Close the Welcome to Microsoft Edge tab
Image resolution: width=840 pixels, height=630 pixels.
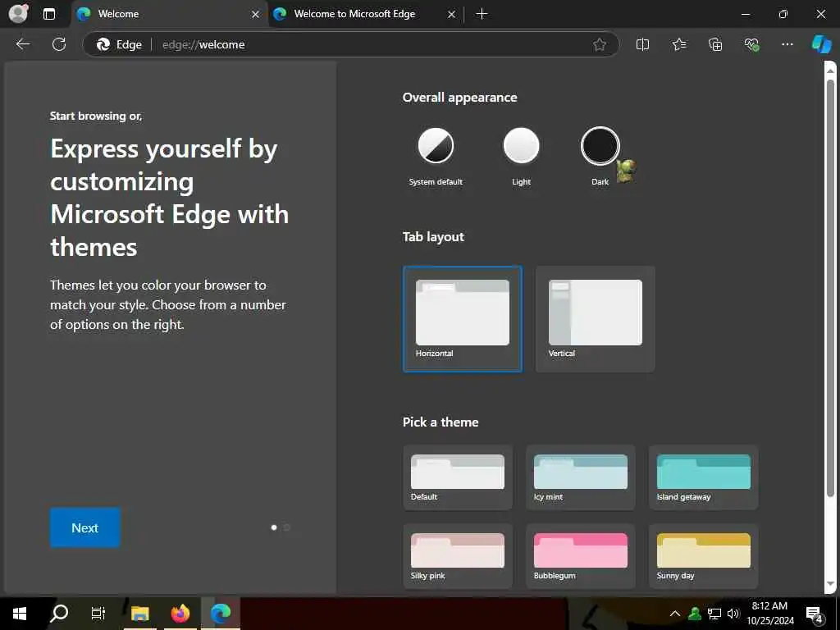point(451,14)
